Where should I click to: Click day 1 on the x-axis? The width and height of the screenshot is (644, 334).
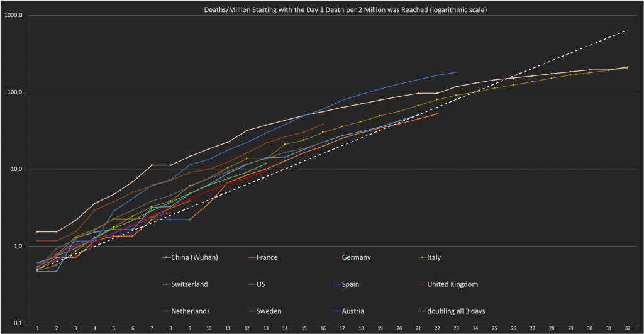pos(37,328)
